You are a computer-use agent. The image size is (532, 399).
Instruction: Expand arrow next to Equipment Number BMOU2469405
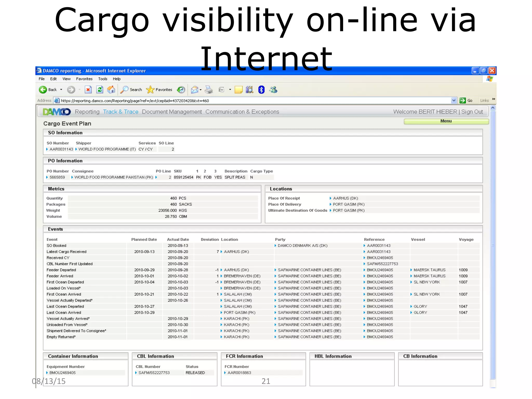pyautogui.click(x=47, y=373)
